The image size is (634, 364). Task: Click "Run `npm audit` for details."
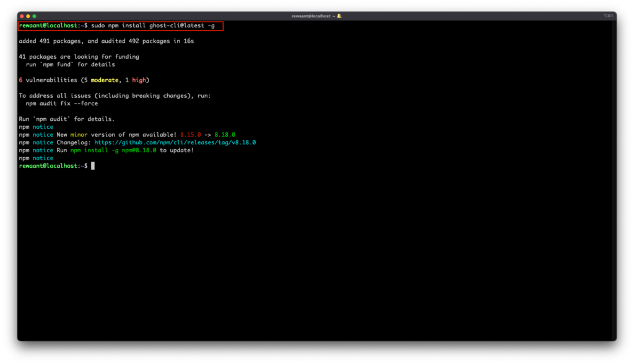click(x=67, y=119)
